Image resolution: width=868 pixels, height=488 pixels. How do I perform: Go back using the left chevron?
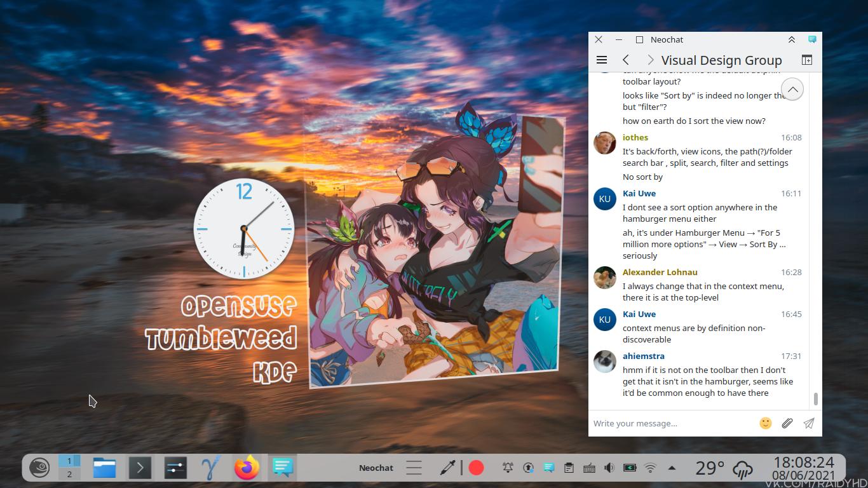[x=626, y=60]
